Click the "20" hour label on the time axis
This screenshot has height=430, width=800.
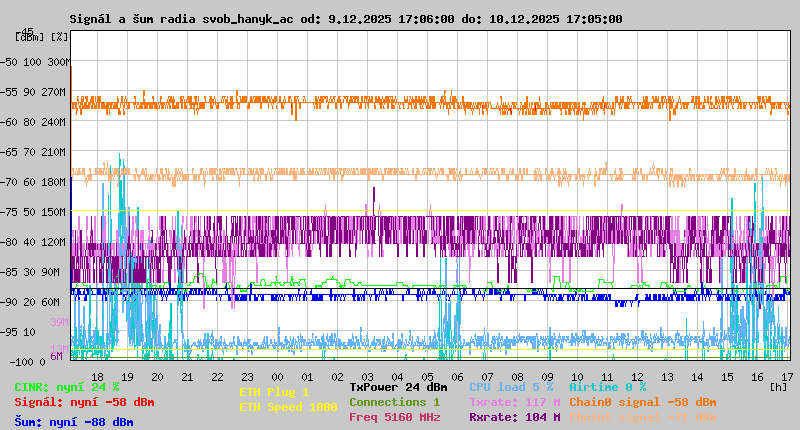click(x=157, y=377)
